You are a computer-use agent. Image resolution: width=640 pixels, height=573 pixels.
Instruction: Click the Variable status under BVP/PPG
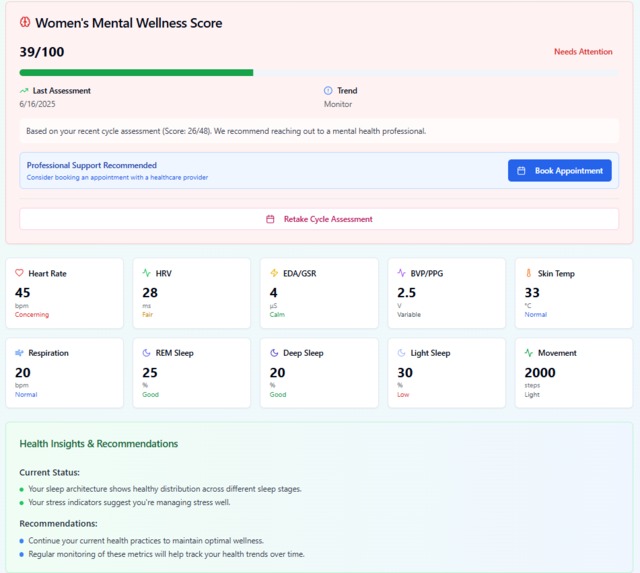click(x=409, y=315)
